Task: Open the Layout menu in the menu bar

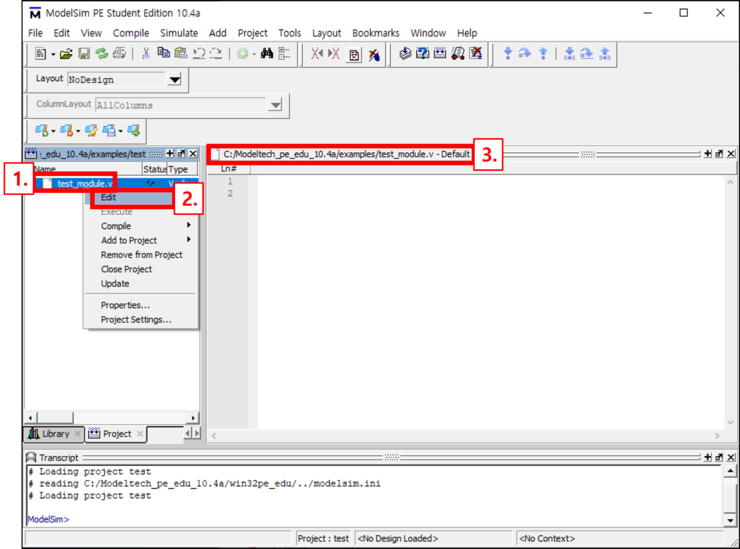Action: point(326,33)
